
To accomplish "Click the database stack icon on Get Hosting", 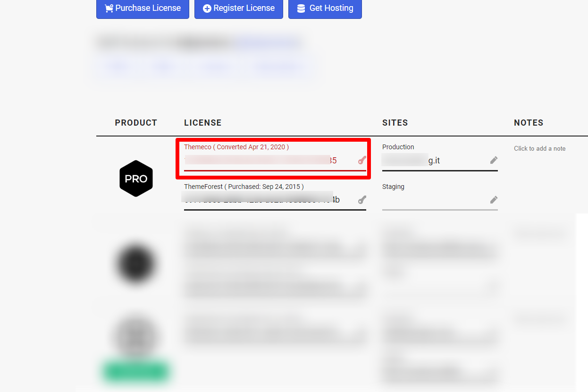I will pos(301,9).
